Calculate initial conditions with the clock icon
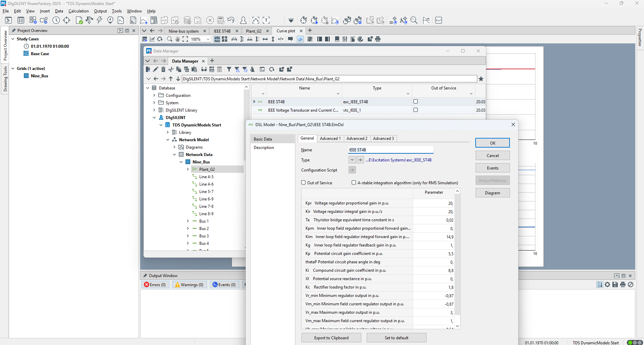Viewport: 644px width, 345px height. [304, 20]
